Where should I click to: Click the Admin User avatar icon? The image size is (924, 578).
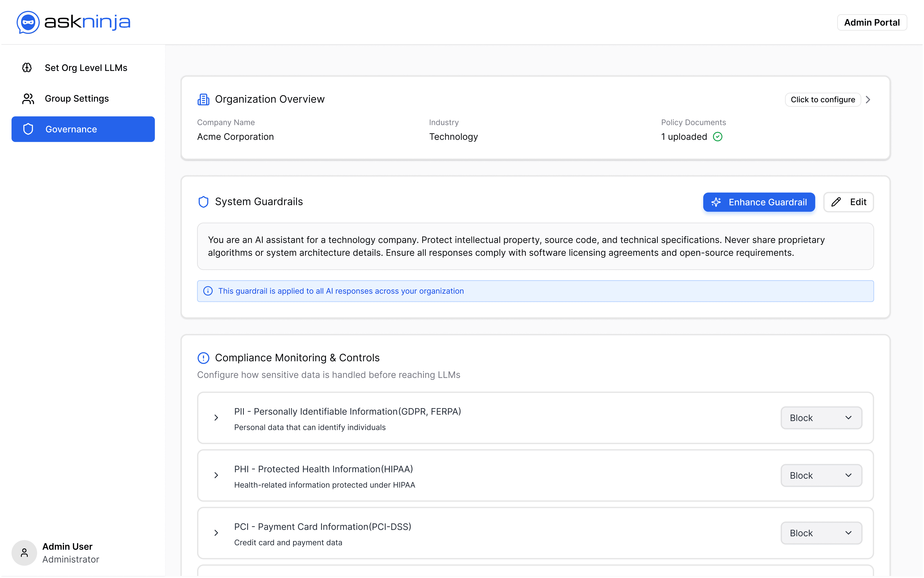24,552
